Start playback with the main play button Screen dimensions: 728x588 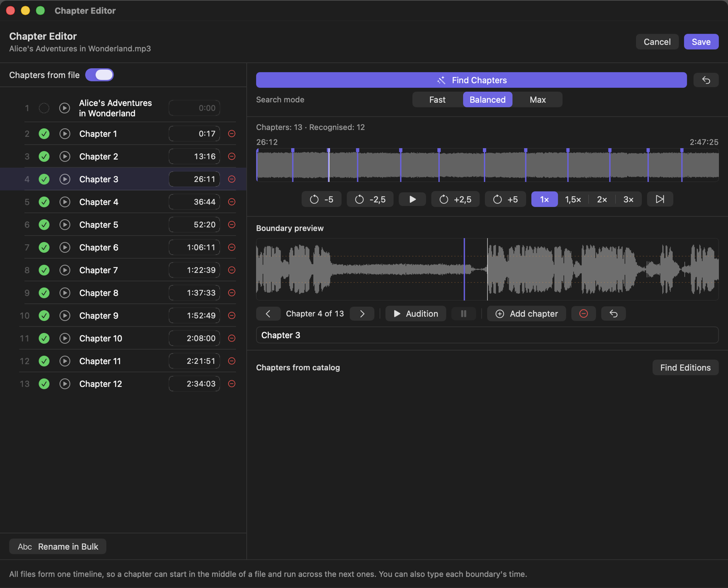click(x=412, y=199)
